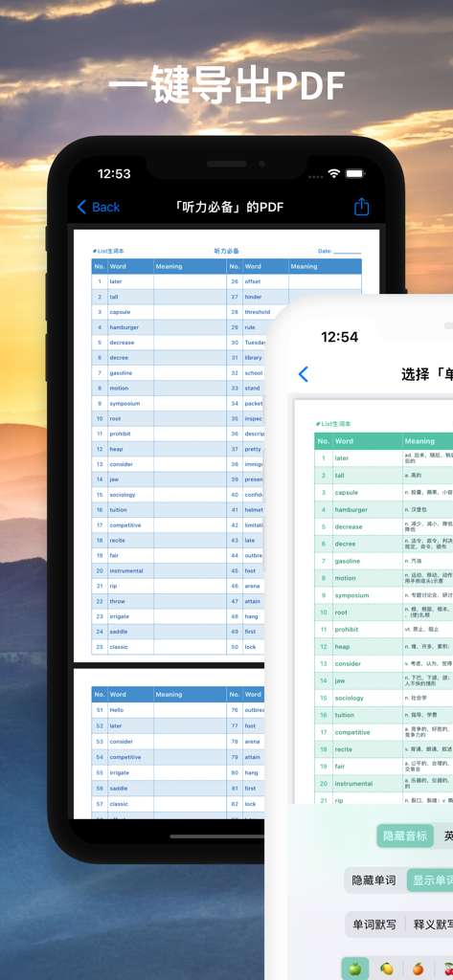This screenshot has width=453, height=980.
Task: Click the word 'school' in row 32
Action: (254, 373)
